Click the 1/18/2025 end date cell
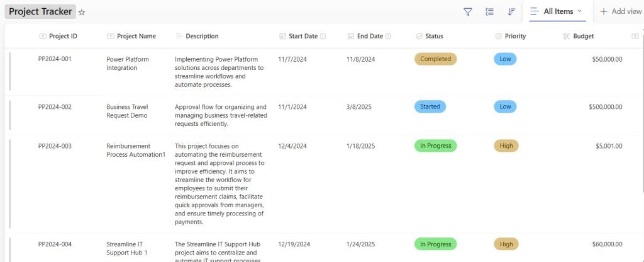Screen dimensions: 644x262 click(360, 146)
